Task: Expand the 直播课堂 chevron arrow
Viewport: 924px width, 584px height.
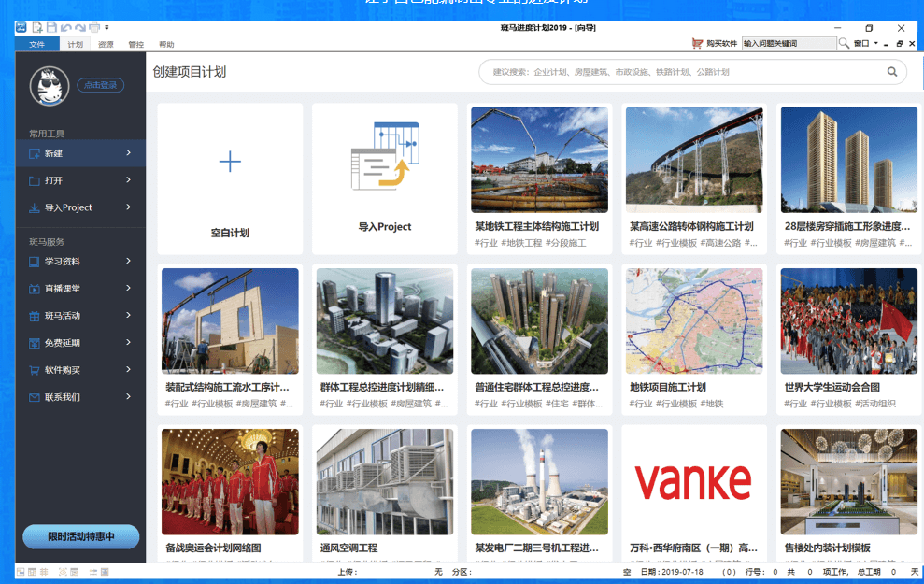Action: 129,288
